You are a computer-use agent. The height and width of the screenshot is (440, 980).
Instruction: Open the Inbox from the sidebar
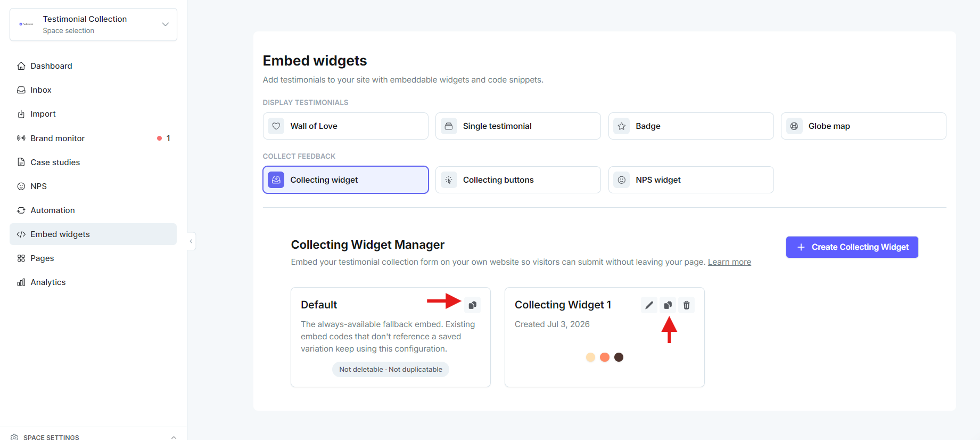[x=93, y=90]
